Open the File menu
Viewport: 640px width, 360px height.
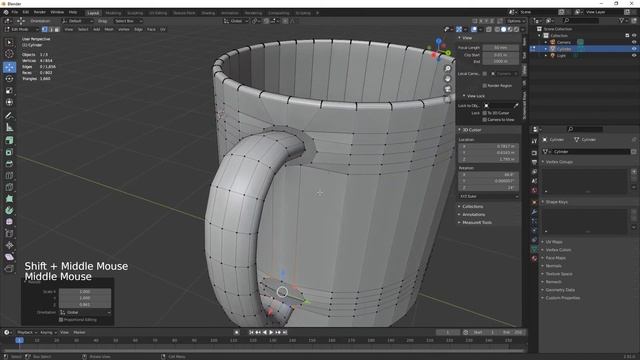(x=15, y=12)
